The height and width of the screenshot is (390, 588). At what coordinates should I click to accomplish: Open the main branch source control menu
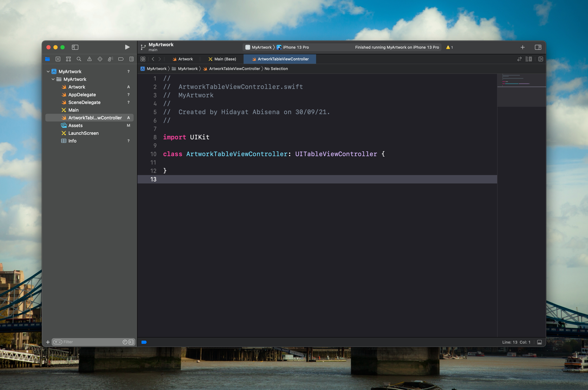click(x=153, y=50)
